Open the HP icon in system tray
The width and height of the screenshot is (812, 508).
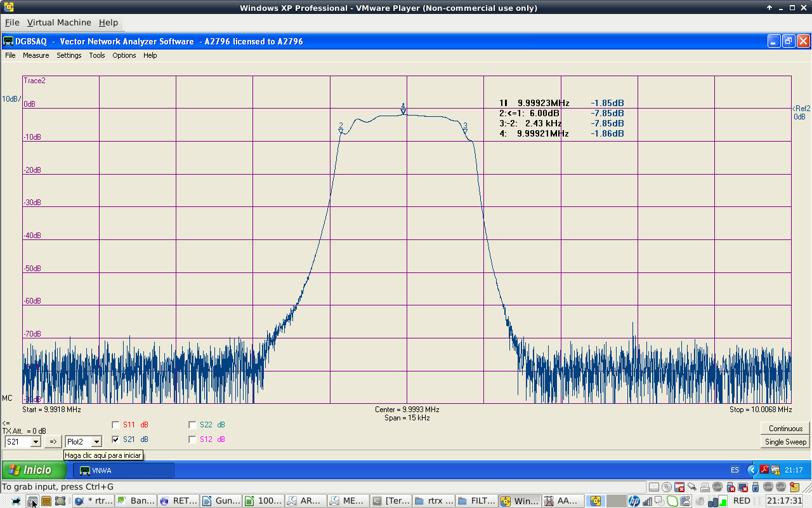(x=634, y=501)
